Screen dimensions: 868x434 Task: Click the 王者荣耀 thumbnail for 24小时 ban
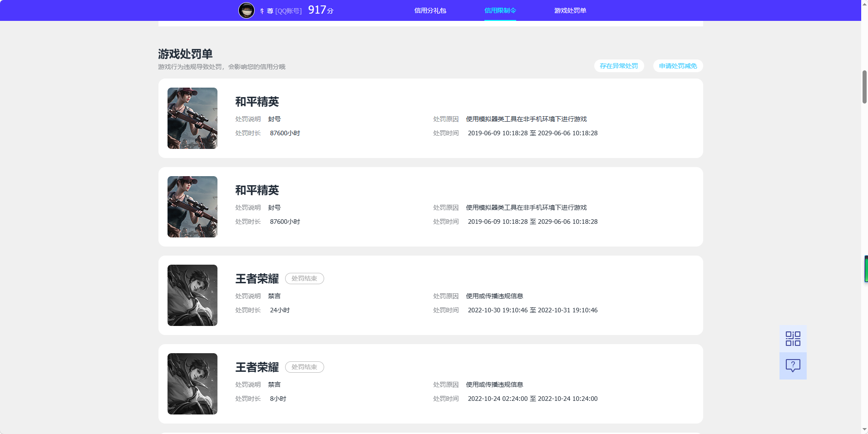click(x=192, y=295)
